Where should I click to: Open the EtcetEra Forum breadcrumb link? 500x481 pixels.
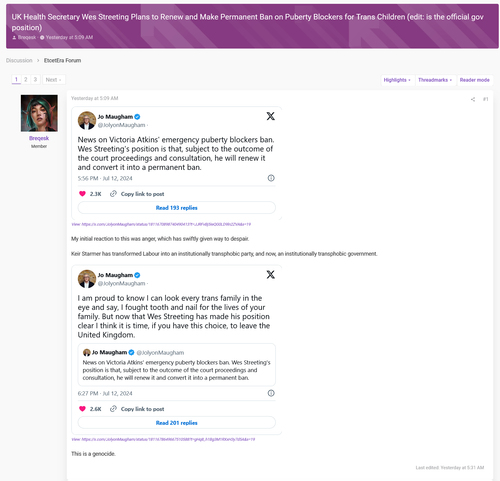tap(62, 60)
